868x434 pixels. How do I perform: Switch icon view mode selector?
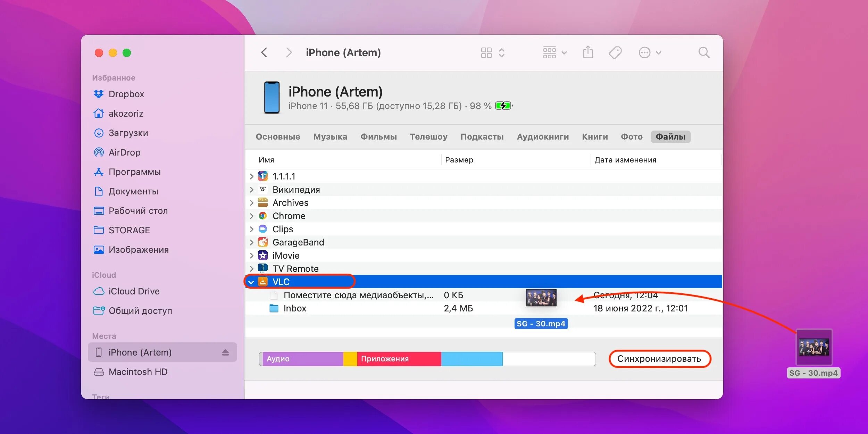[492, 53]
